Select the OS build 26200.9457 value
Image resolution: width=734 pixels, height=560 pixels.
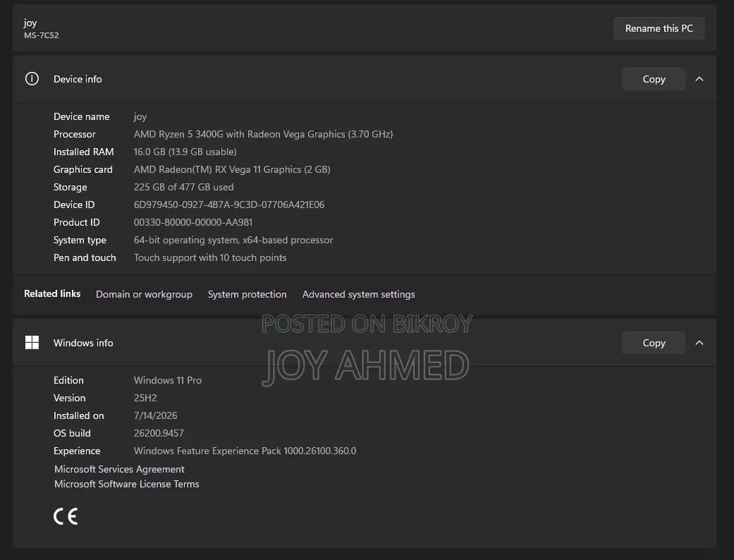159,433
